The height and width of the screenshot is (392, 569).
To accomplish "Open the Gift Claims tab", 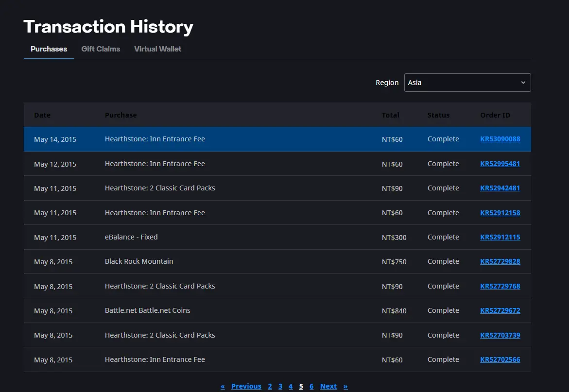I will [101, 49].
